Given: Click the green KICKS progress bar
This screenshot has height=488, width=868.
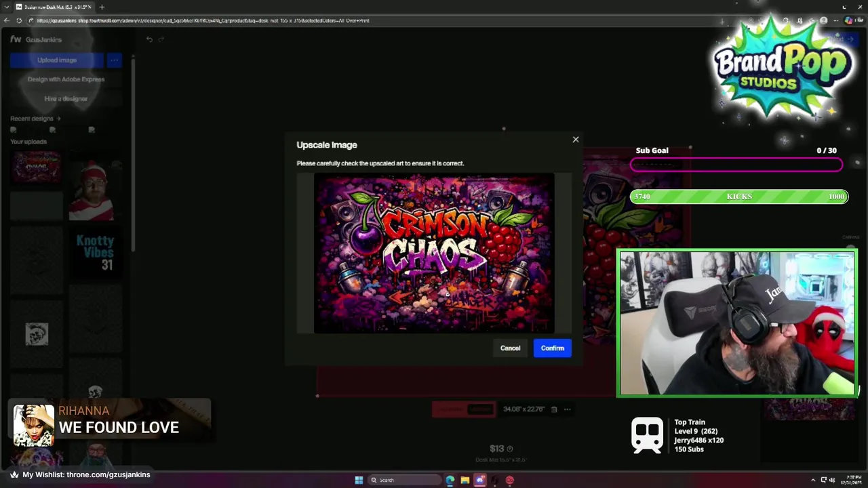Looking at the screenshot, I should [739, 197].
